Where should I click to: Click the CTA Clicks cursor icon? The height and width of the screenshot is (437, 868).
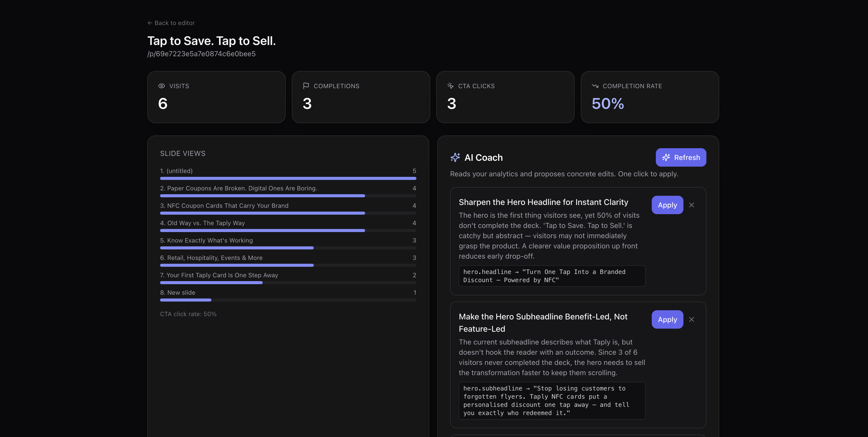point(451,86)
